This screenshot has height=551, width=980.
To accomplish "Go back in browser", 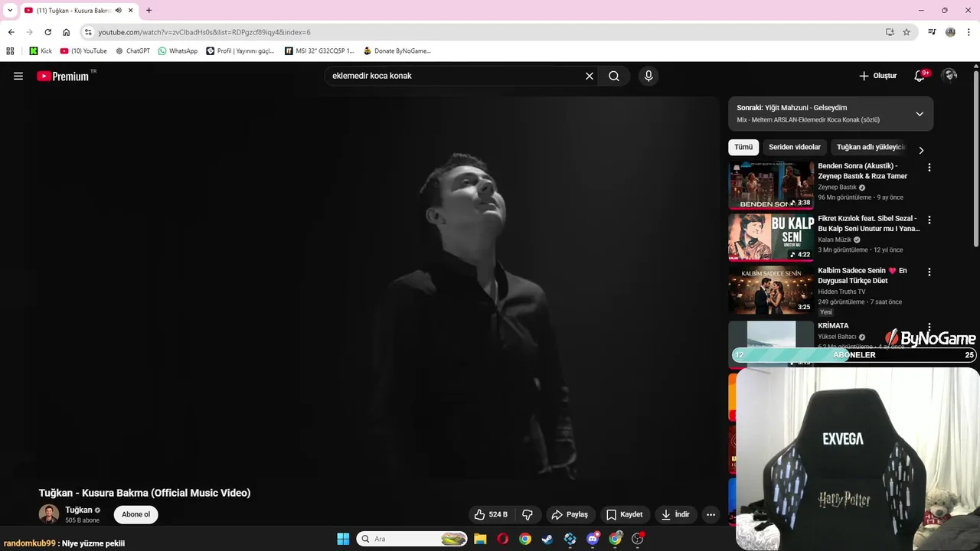I will (x=11, y=32).
